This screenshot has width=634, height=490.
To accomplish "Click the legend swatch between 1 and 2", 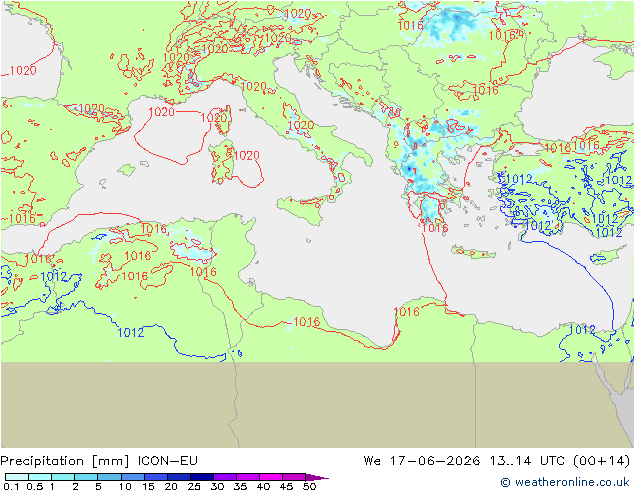I will 63,477.
